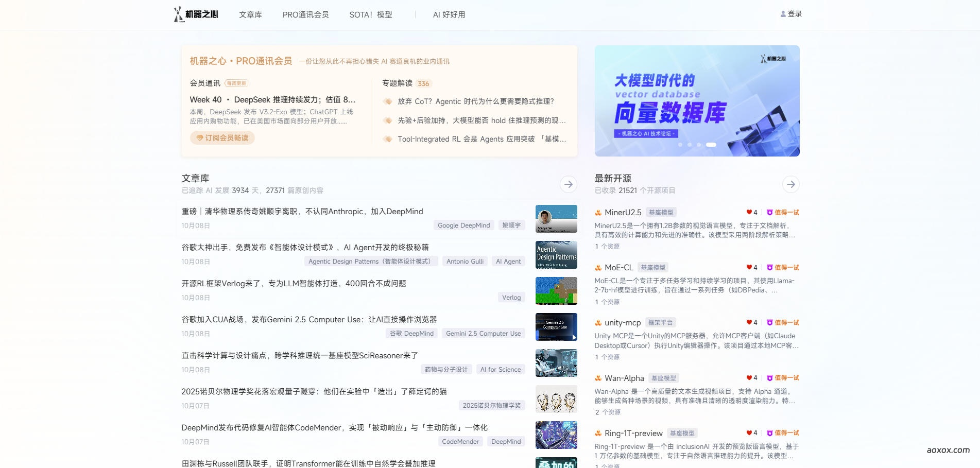Image resolution: width=980 pixels, height=468 pixels.
Task: Open the 文章库 view-more arrow icon
Action: tap(569, 184)
